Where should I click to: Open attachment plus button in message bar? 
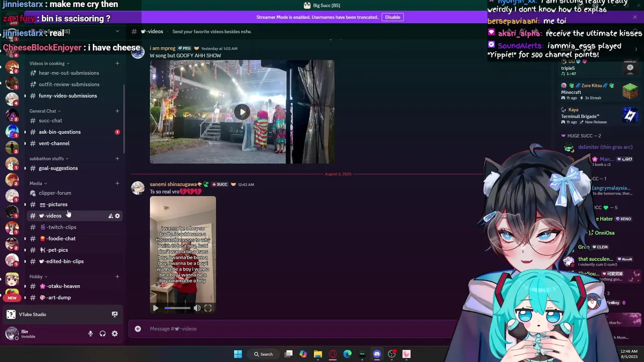tap(138, 329)
